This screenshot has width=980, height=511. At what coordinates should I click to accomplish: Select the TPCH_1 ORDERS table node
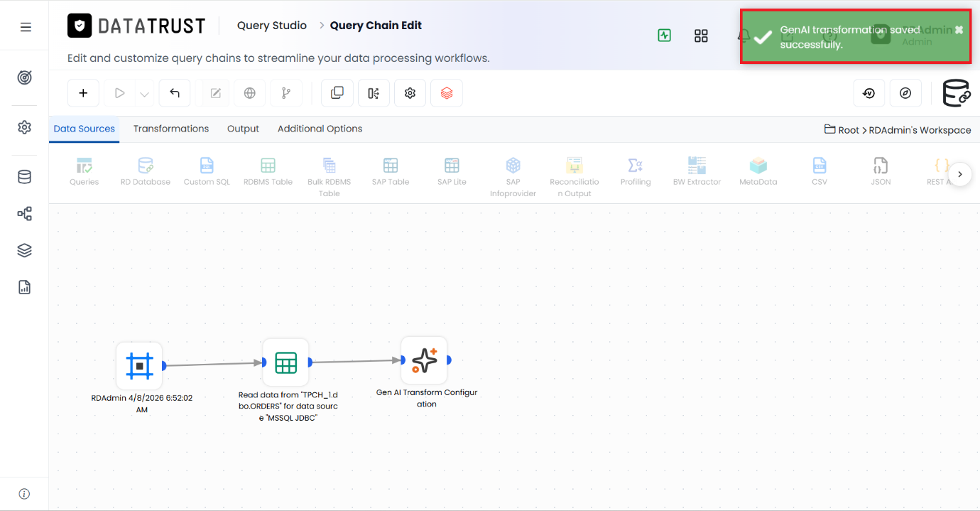coord(285,362)
